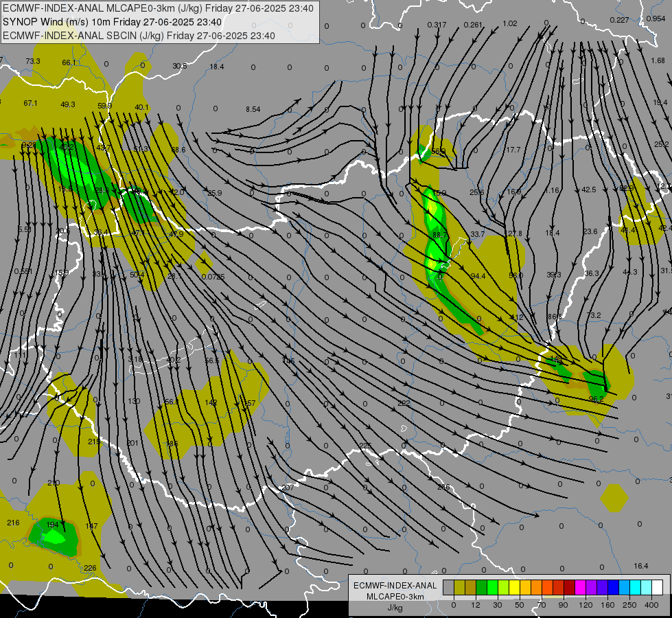
Task: Click the map value '0.317'
Action: (x=437, y=25)
